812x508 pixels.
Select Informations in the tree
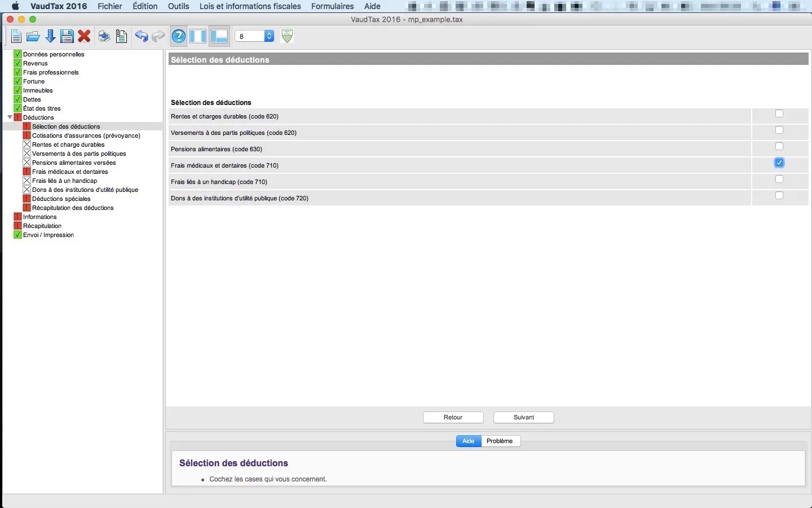click(40, 217)
